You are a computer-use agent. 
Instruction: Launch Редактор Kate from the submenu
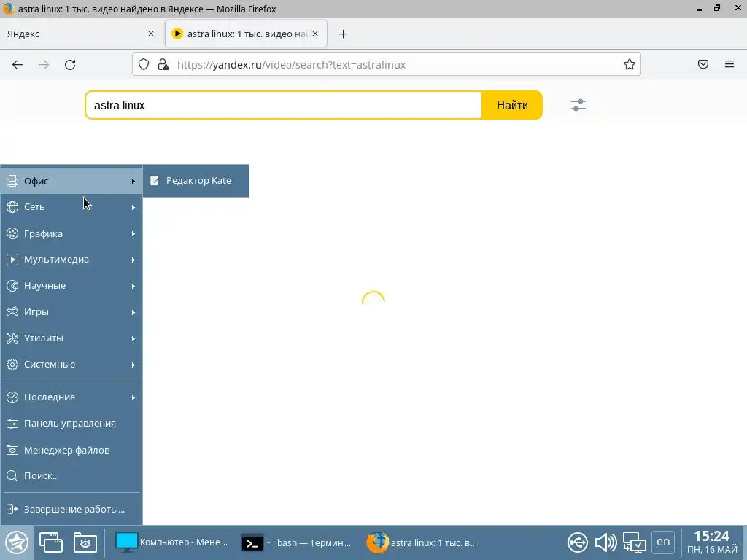[196, 181]
